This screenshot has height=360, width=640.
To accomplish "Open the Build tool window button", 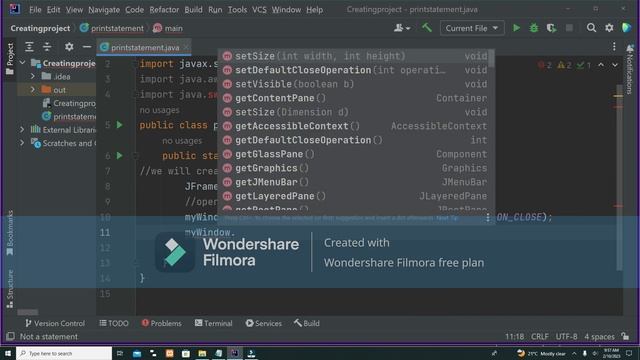I will (x=307, y=323).
